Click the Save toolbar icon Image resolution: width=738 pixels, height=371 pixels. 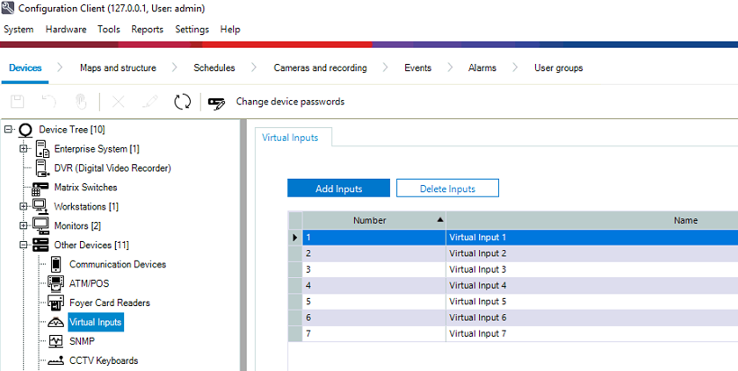(x=17, y=101)
